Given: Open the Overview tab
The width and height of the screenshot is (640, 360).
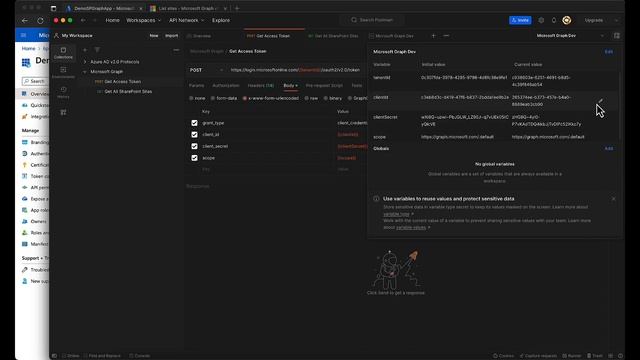Looking at the screenshot, I should pyautogui.click(x=199, y=36).
